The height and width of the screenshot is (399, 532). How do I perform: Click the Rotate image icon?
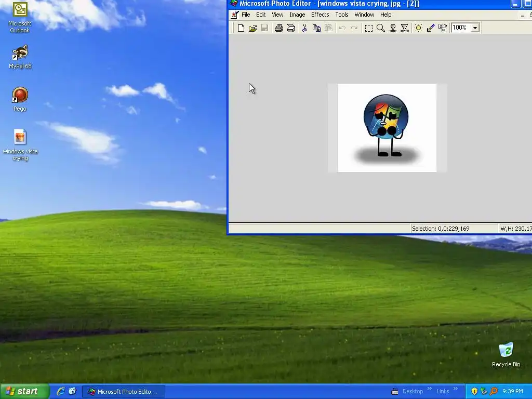click(x=443, y=28)
